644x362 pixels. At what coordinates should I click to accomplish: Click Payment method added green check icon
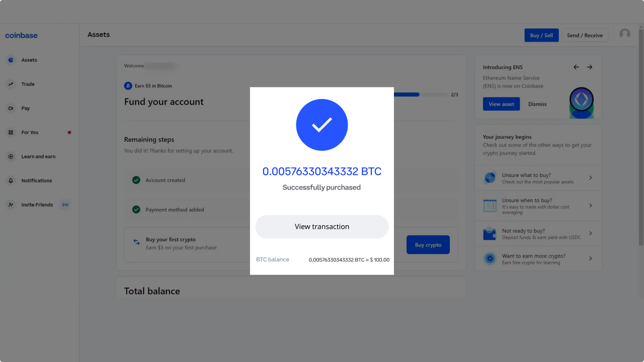136,210
